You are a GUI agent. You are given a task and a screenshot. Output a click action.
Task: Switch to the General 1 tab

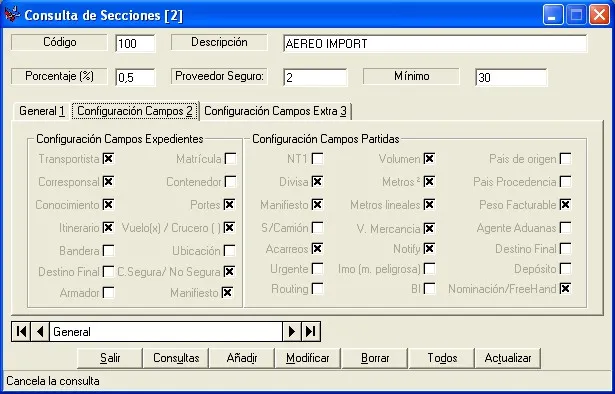pos(42,111)
